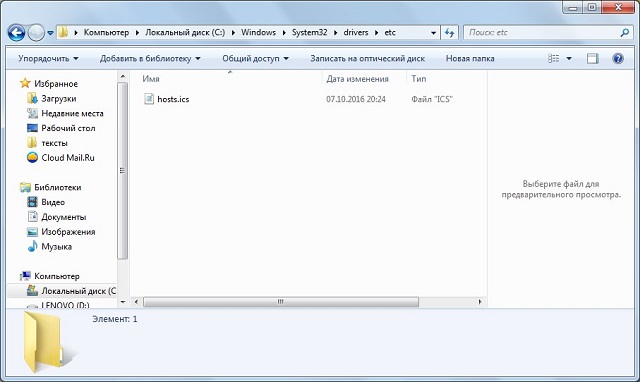Open the Изображения library
Screen dimensions: 640x382
68,232
